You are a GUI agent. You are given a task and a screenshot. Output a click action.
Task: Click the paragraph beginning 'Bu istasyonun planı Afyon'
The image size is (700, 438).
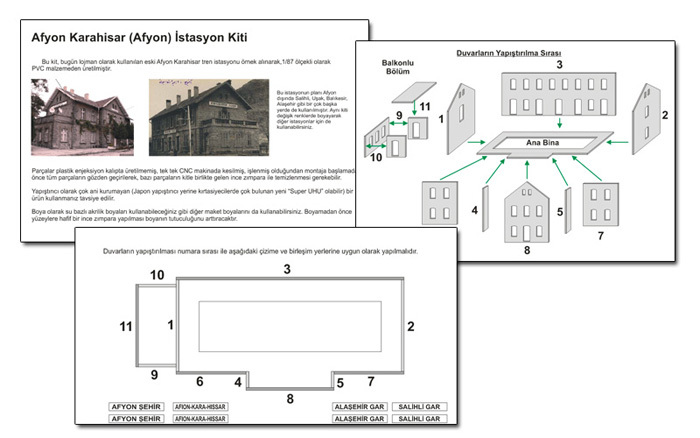coord(311,110)
